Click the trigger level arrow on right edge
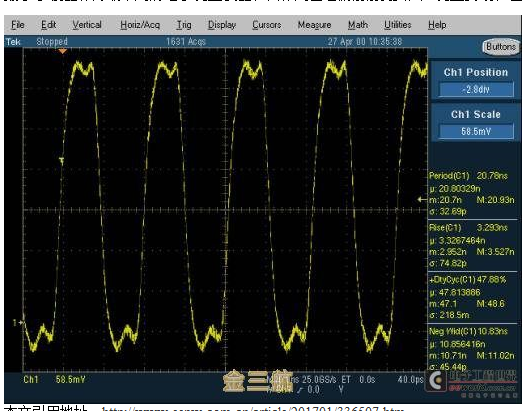Image resolution: width=525 pixels, height=411 pixels. click(422, 199)
